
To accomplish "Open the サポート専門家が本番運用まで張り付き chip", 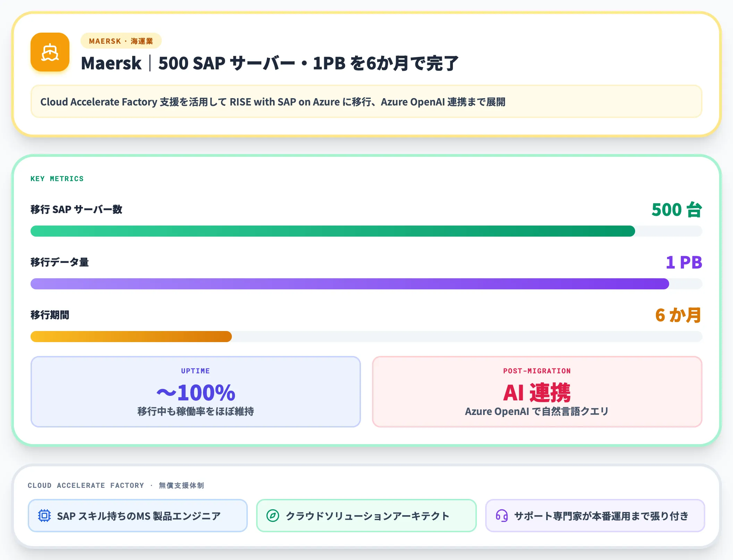I will 595,516.
